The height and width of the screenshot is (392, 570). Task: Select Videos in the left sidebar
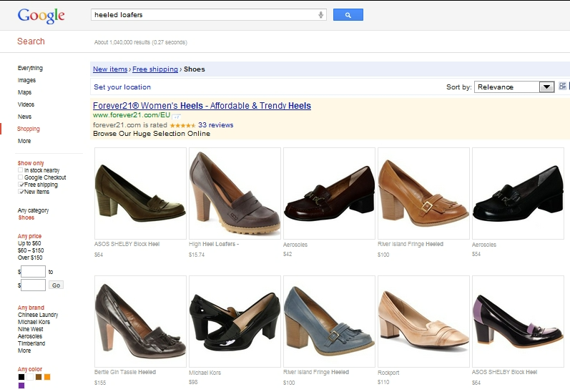click(x=26, y=104)
